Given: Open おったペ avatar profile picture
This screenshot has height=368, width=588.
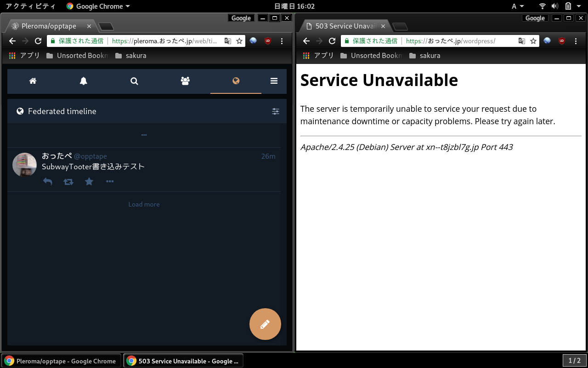Looking at the screenshot, I should pos(24,165).
